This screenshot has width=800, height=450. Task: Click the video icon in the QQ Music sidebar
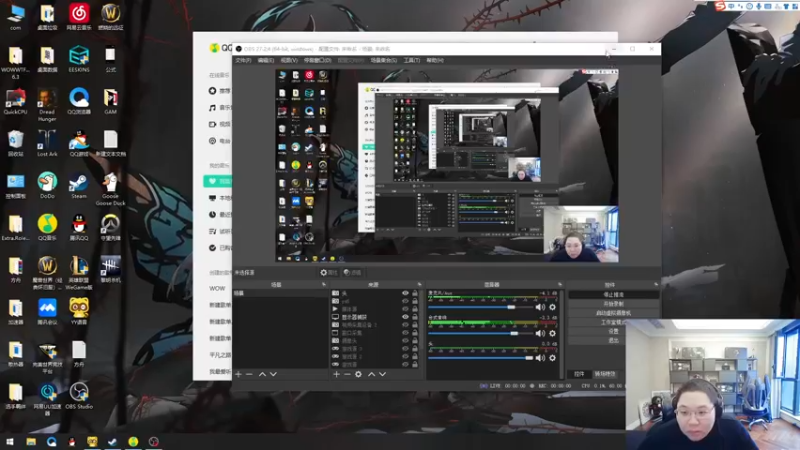click(212, 124)
